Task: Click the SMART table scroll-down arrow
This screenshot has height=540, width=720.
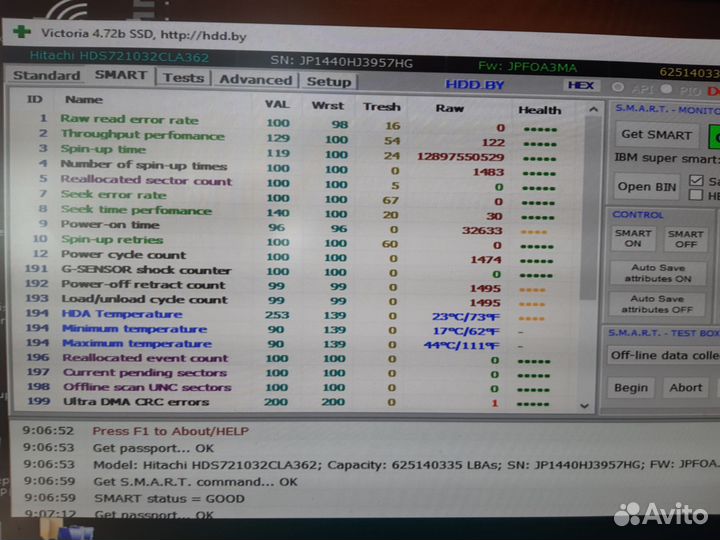Action: coord(584,406)
